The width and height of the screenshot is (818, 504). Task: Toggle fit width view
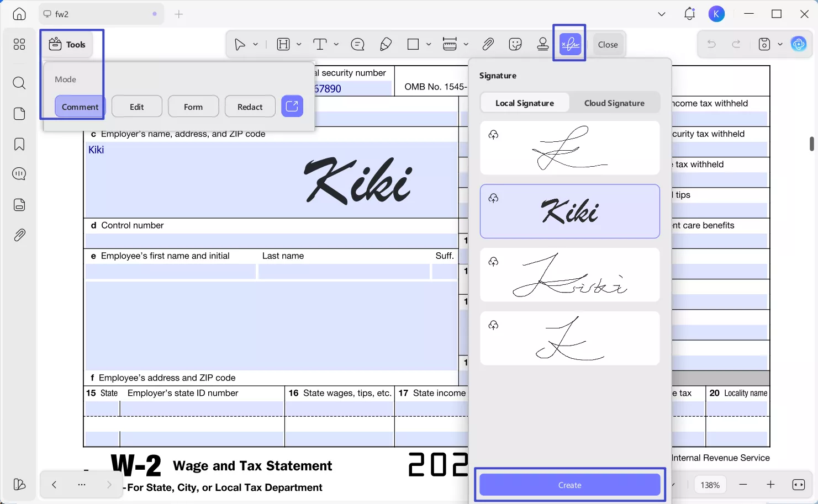[x=799, y=485]
